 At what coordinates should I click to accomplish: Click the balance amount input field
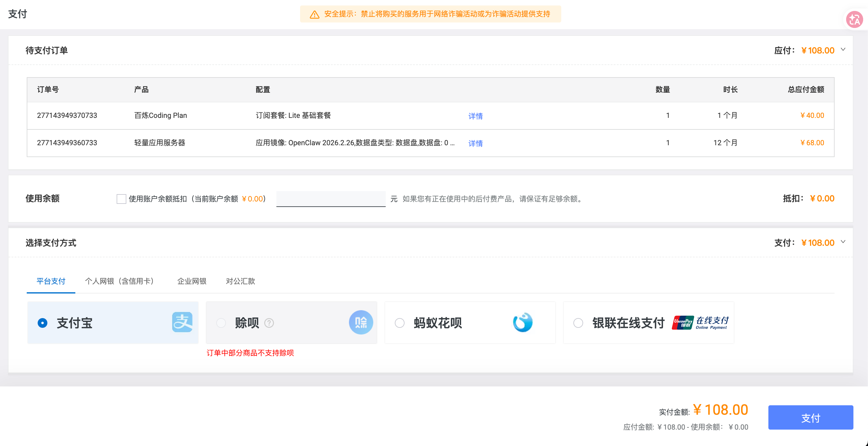pos(330,199)
